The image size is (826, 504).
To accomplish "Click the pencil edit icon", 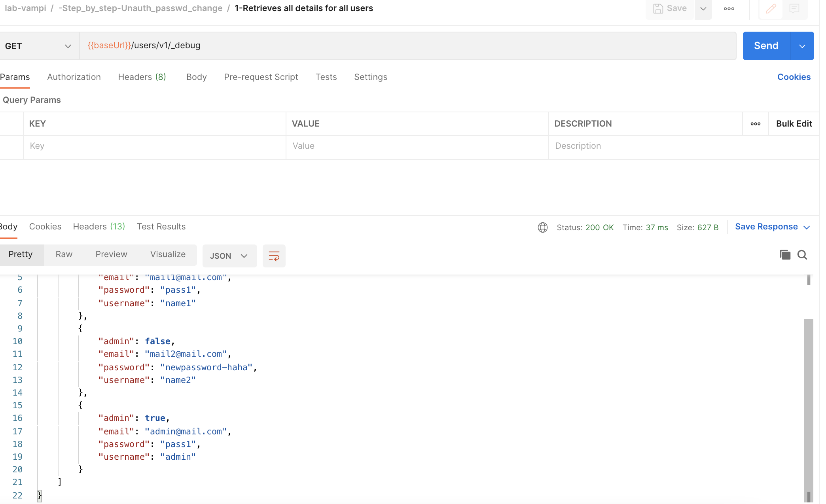I will [771, 9].
